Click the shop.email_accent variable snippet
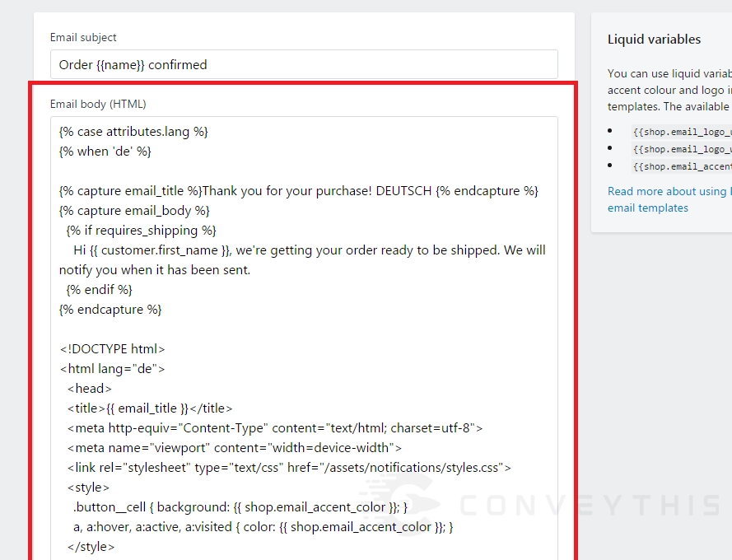This screenshot has width=732, height=560. [682, 166]
